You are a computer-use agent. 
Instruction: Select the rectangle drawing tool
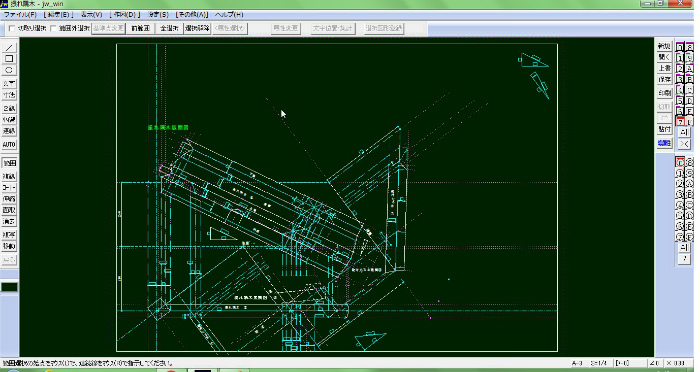point(9,59)
